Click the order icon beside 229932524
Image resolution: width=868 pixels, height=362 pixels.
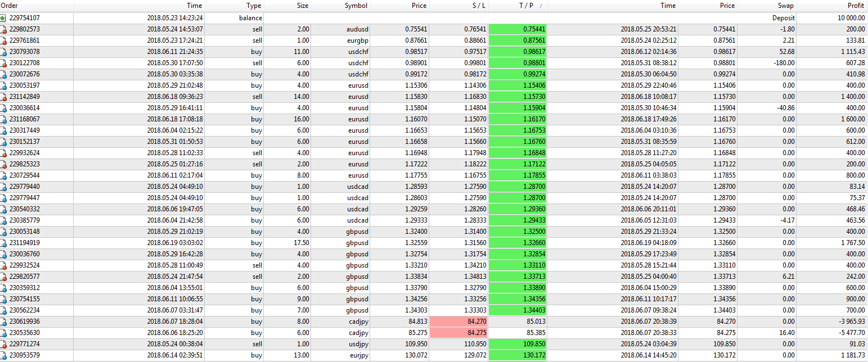tap(3, 265)
